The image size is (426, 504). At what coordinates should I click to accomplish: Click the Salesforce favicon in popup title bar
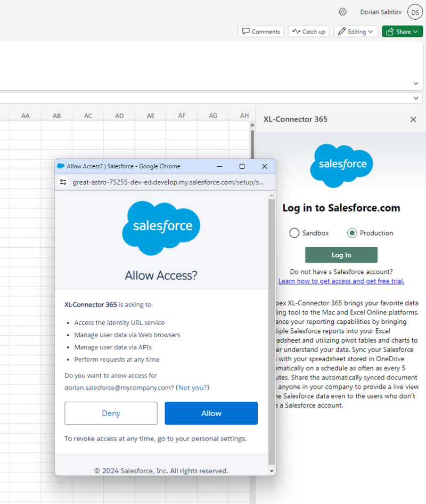click(x=61, y=166)
